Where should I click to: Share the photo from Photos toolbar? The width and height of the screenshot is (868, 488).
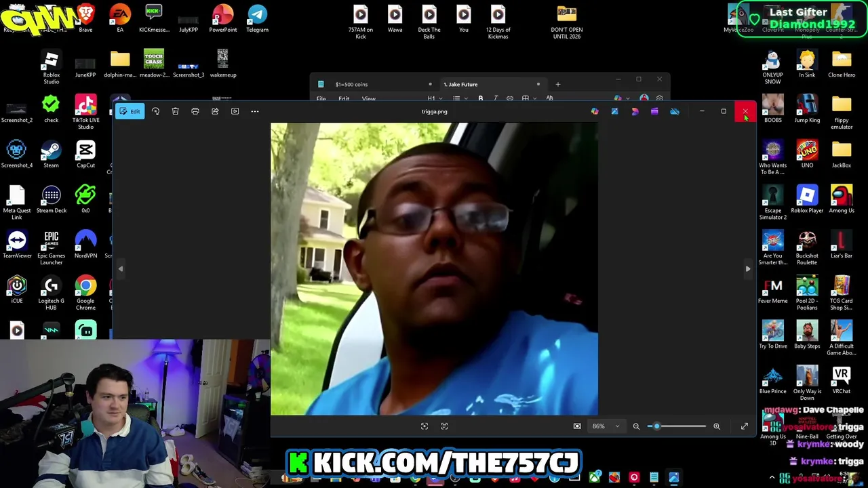tap(215, 111)
